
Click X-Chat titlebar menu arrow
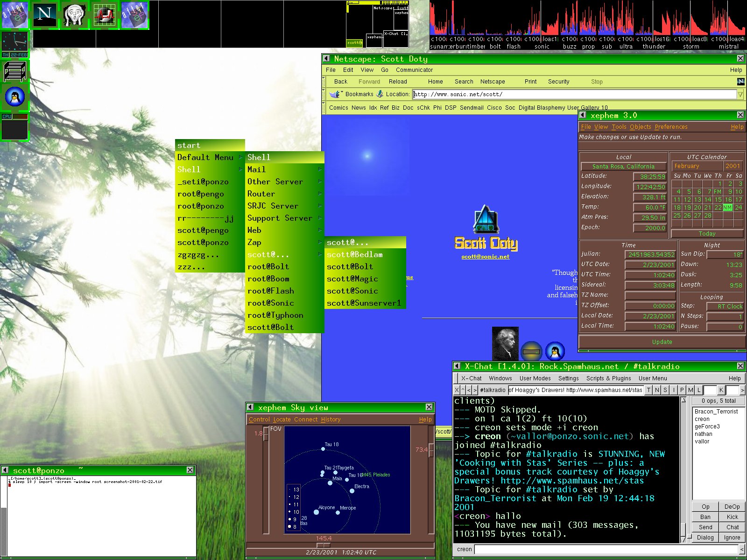[458, 366]
